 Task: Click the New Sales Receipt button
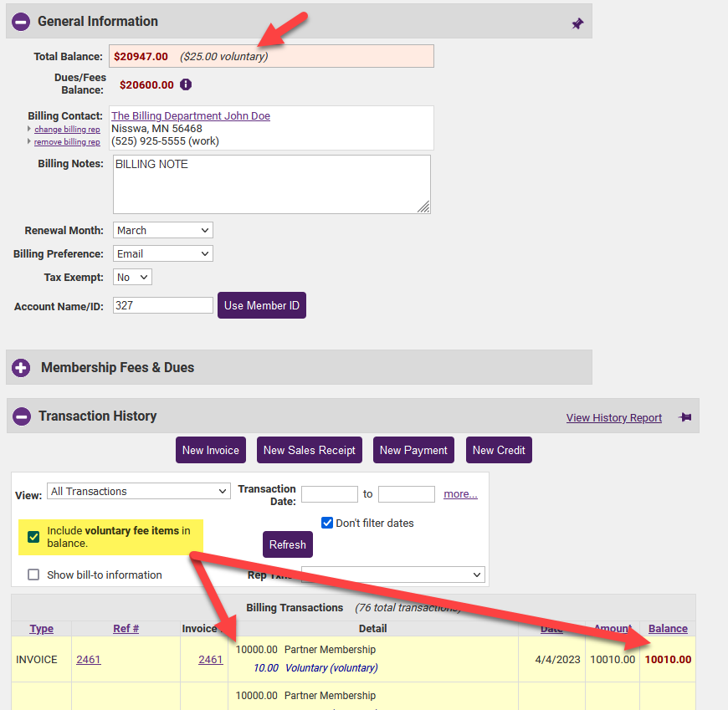click(x=310, y=450)
